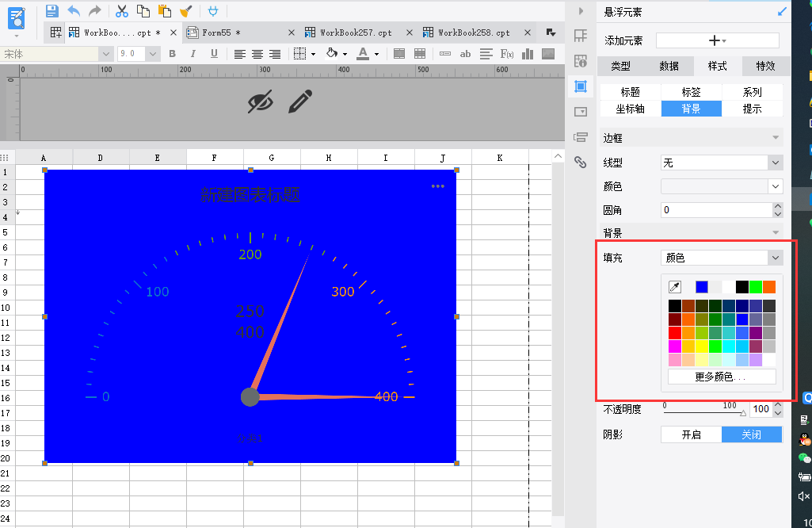Click the pencil edit icon above the sheet

click(300, 101)
